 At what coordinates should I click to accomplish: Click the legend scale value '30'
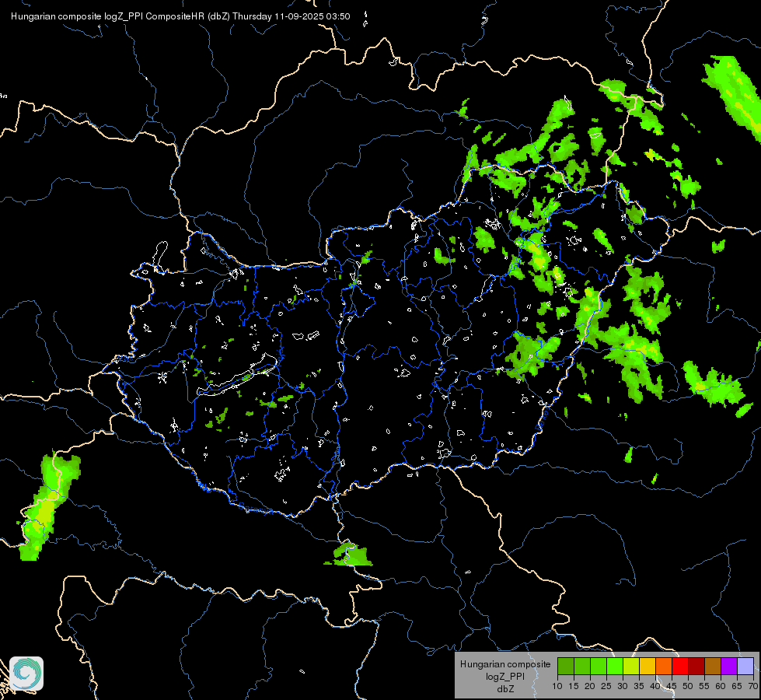click(623, 686)
